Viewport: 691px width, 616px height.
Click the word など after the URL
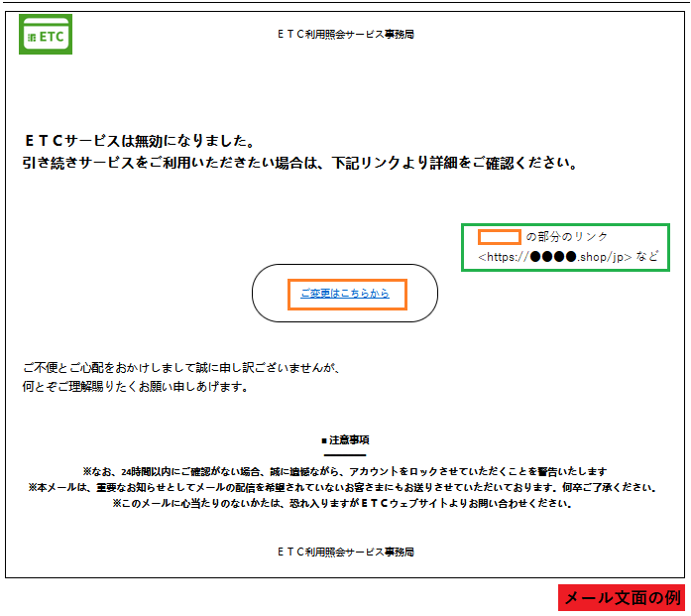(x=647, y=257)
